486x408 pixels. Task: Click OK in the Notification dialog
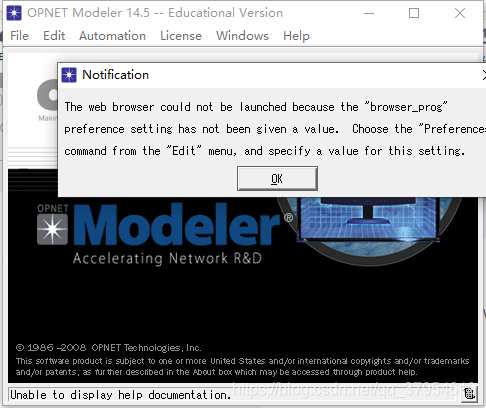pyautogui.click(x=277, y=179)
